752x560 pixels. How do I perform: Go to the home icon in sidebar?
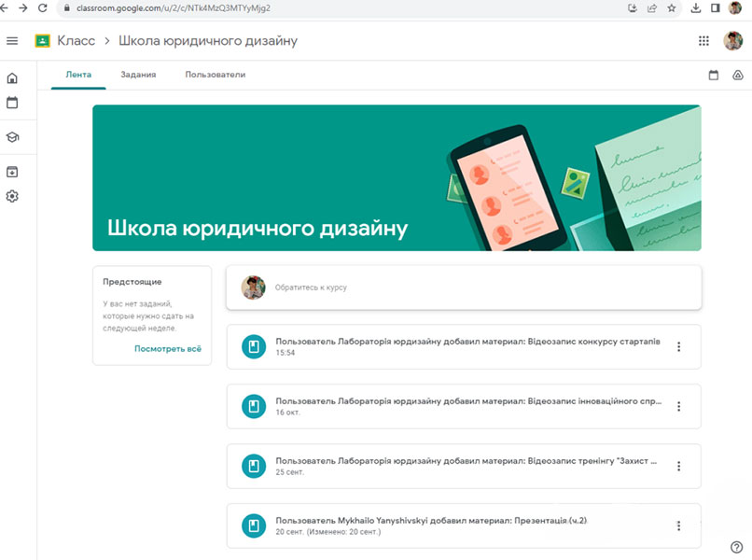click(12, 78)
